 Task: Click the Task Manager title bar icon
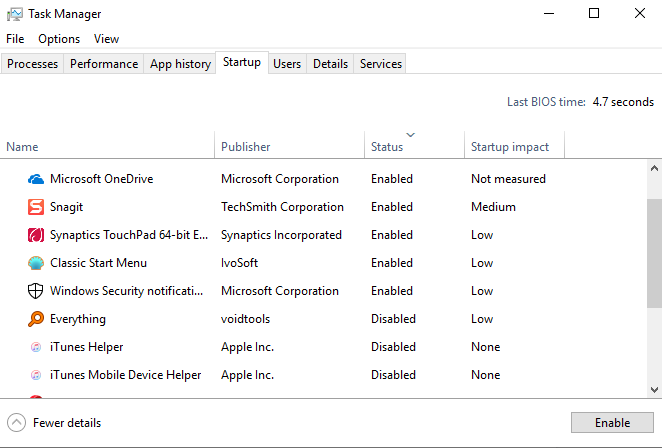click(x=14, y=14)
